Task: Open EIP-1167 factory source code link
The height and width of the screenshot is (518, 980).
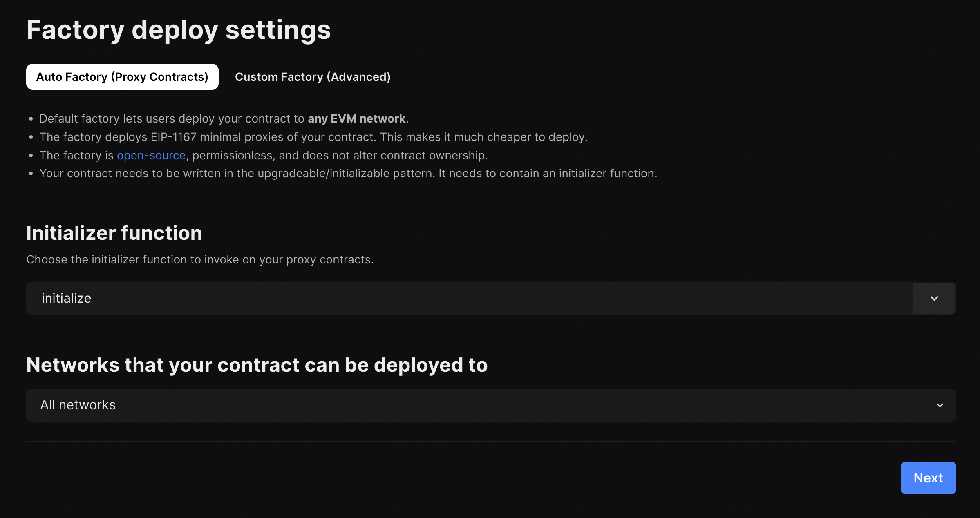Action: 151,155
